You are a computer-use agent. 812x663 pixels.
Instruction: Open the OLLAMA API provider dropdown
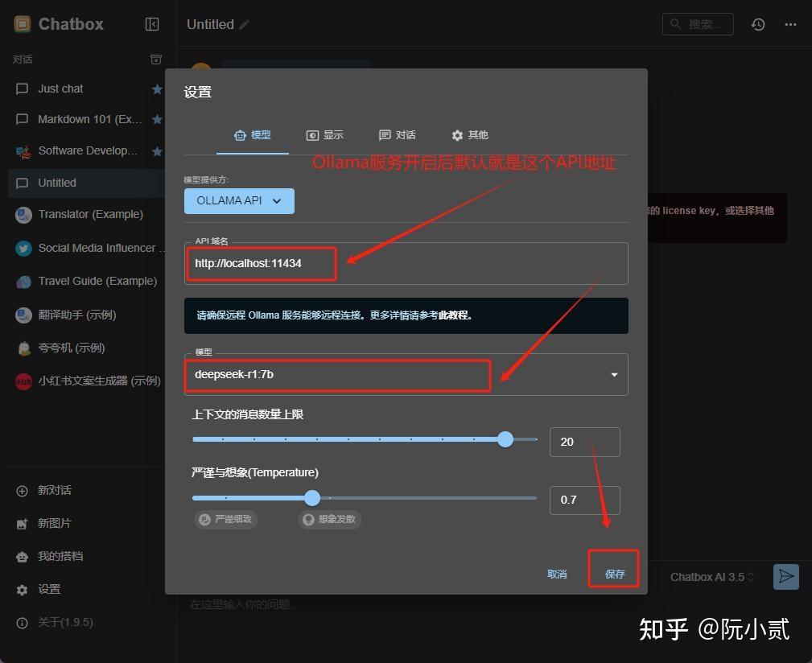[x=238, y=201]
